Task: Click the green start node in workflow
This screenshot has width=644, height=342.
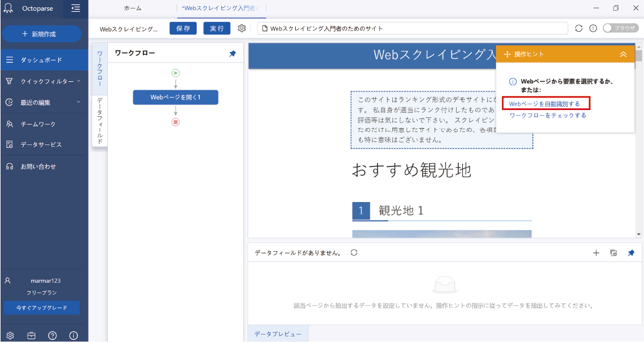Action: pos(176,73)
